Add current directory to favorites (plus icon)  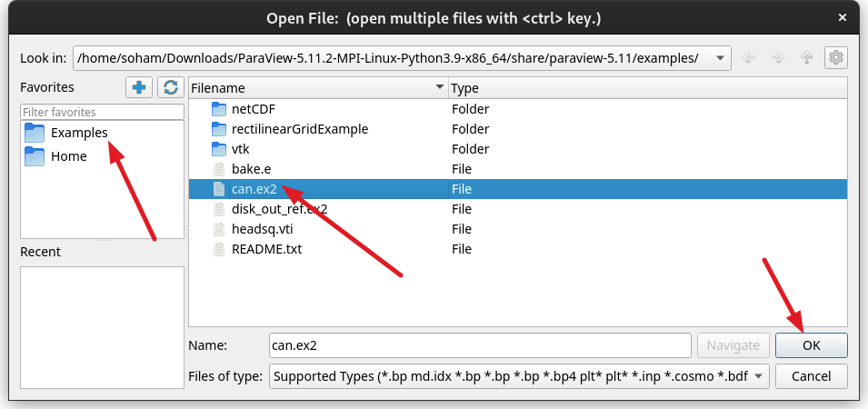139,87
